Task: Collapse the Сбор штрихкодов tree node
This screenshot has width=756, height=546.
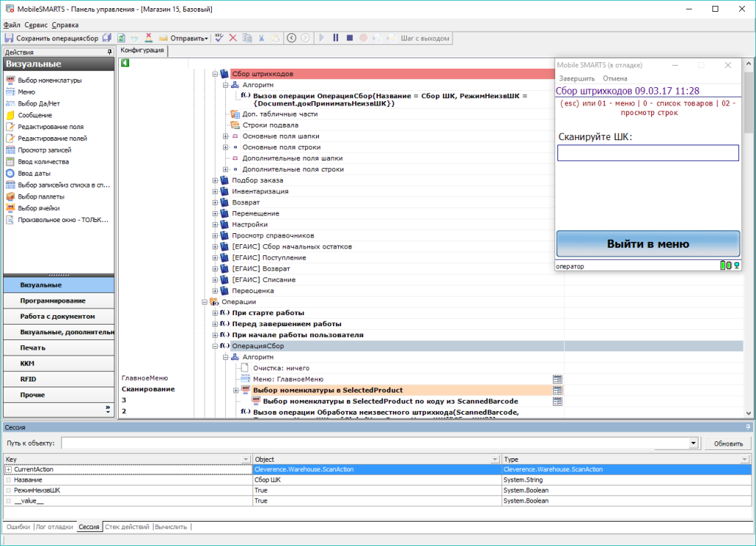Action: [x=215, y=74]
